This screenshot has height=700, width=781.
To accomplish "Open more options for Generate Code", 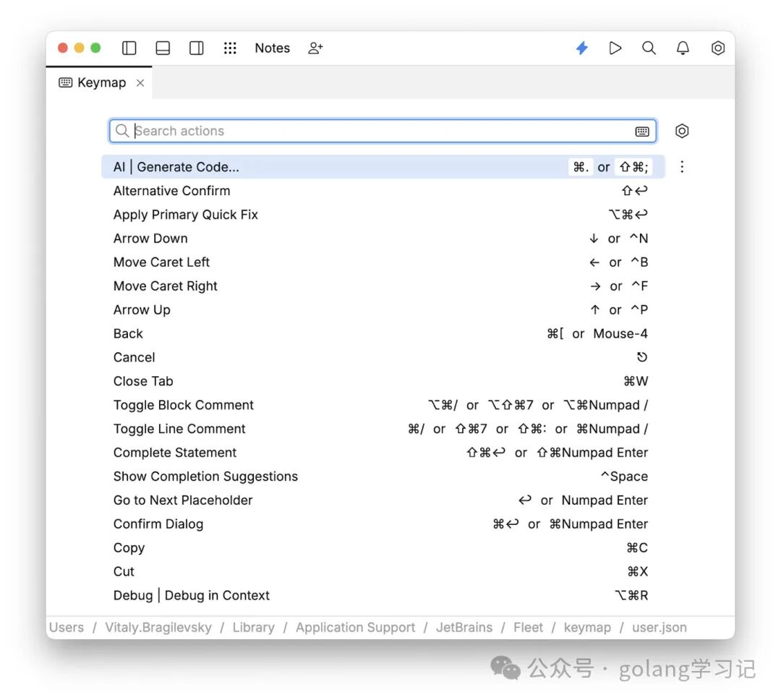I will (682, 167).
